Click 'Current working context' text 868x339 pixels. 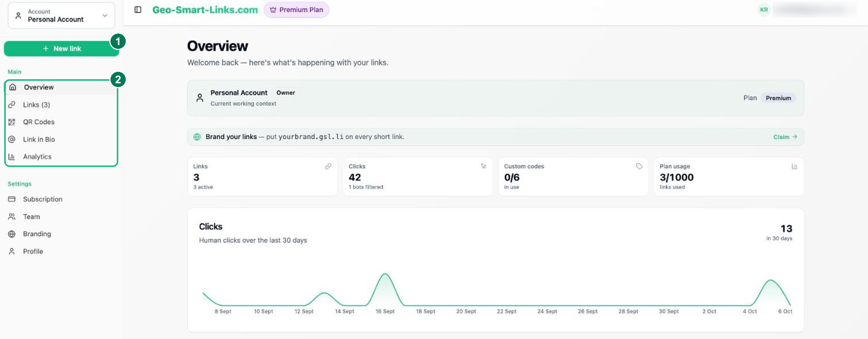[x=243, y=103]
